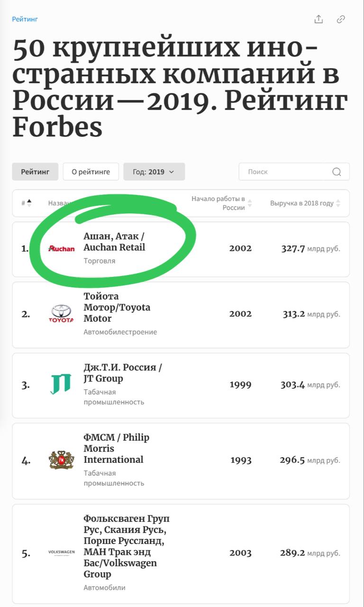Open ФМСМ / Philip Morris International entry
Viewport: 364px width, 607px height.
[x=116, y=448]
